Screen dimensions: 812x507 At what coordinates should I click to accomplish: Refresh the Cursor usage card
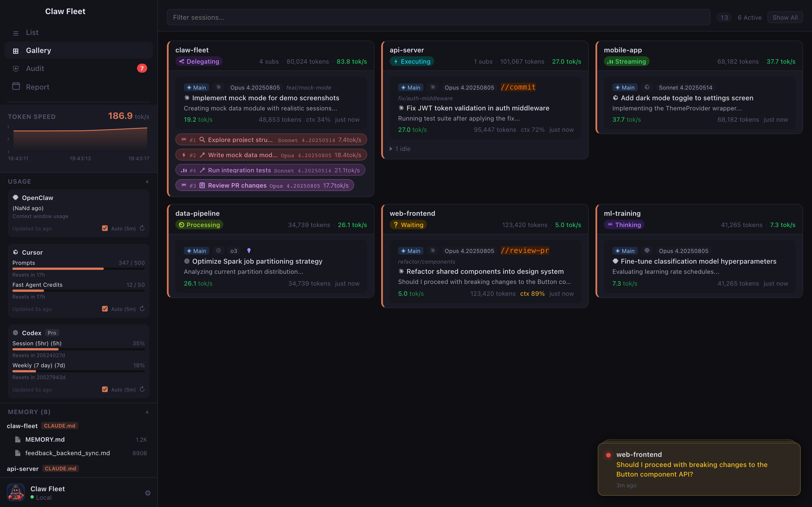point(142,308)
